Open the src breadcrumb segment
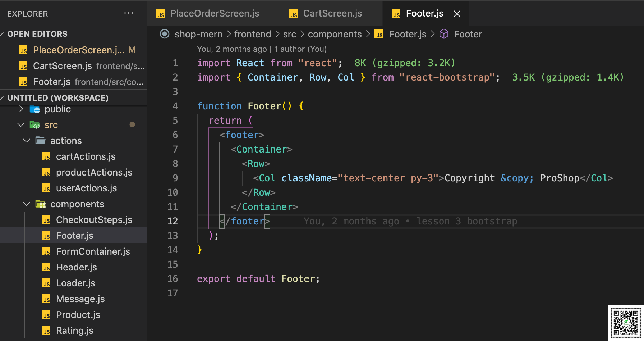 290,34
